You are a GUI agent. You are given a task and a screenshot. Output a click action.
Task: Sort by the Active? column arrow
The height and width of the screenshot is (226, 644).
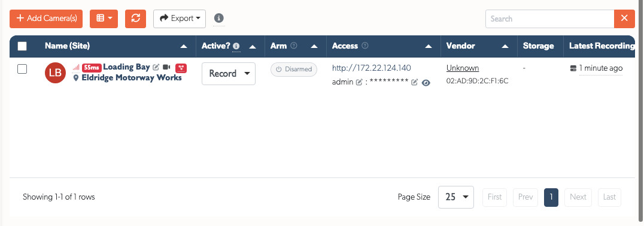coord(253,47)
